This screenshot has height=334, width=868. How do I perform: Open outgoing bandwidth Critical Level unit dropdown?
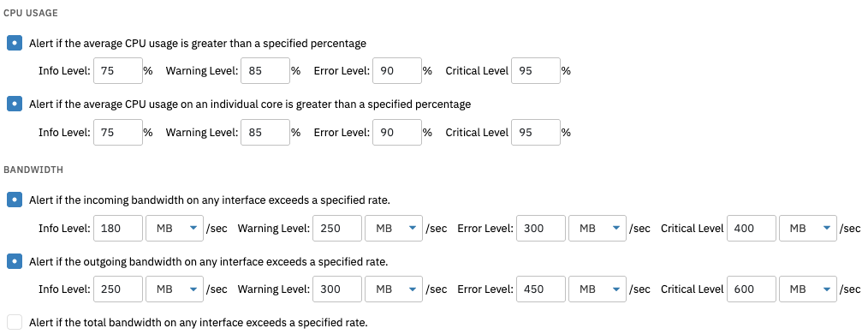808,289
